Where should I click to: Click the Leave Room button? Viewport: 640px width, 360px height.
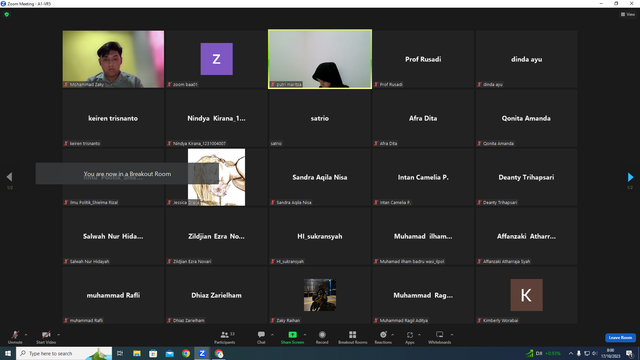pos(620,338)
